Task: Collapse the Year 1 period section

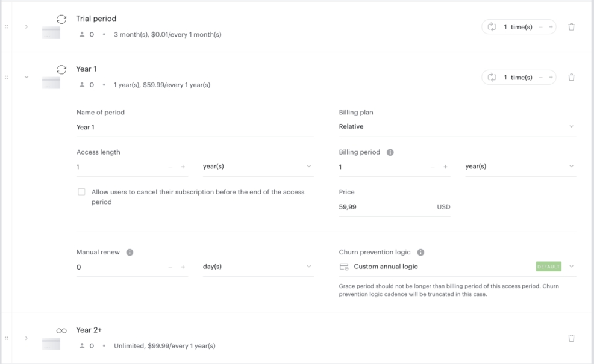Action: coord(26,77)
